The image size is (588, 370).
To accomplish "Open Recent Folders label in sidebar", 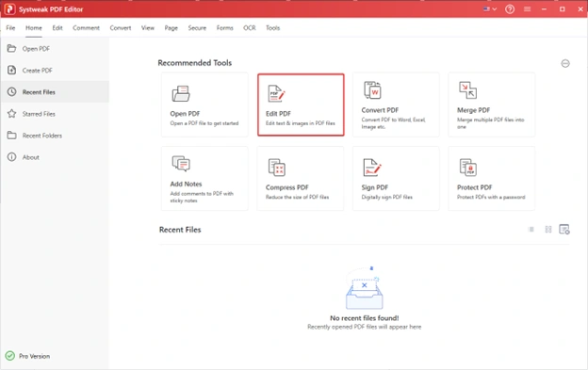I will [x=42, y=136].
